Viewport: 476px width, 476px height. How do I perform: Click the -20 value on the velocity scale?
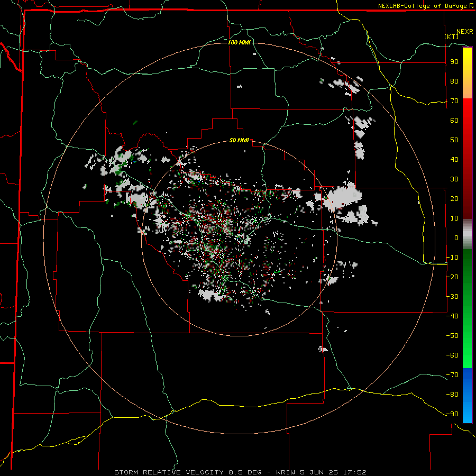452,277
